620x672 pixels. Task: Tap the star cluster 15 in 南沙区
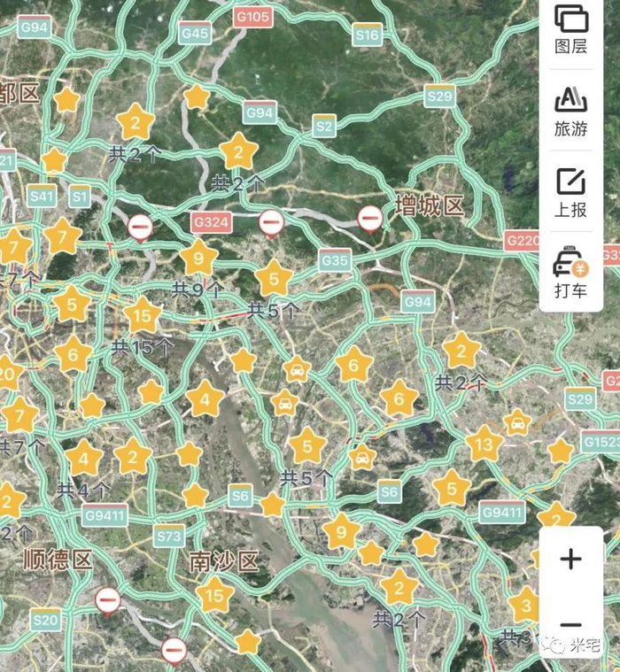[x=214, y=595]
